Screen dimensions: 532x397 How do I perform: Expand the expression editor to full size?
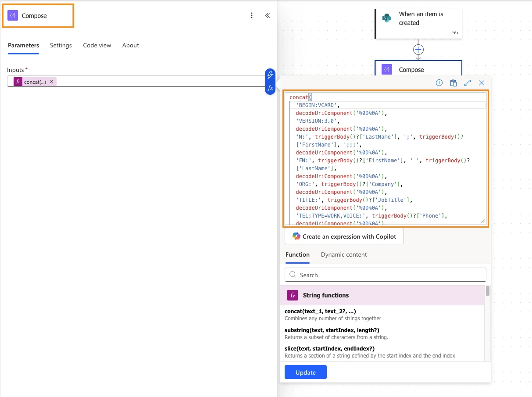pos(468,83)
